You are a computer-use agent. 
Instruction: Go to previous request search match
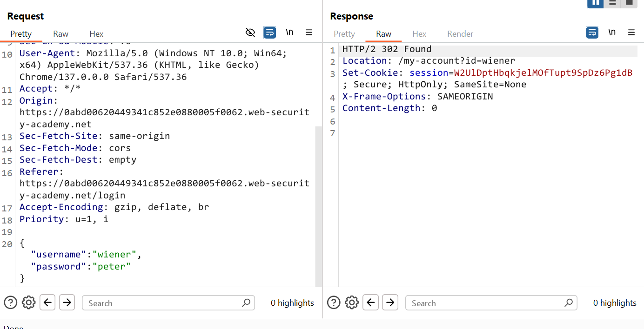[x=47, y=303]
